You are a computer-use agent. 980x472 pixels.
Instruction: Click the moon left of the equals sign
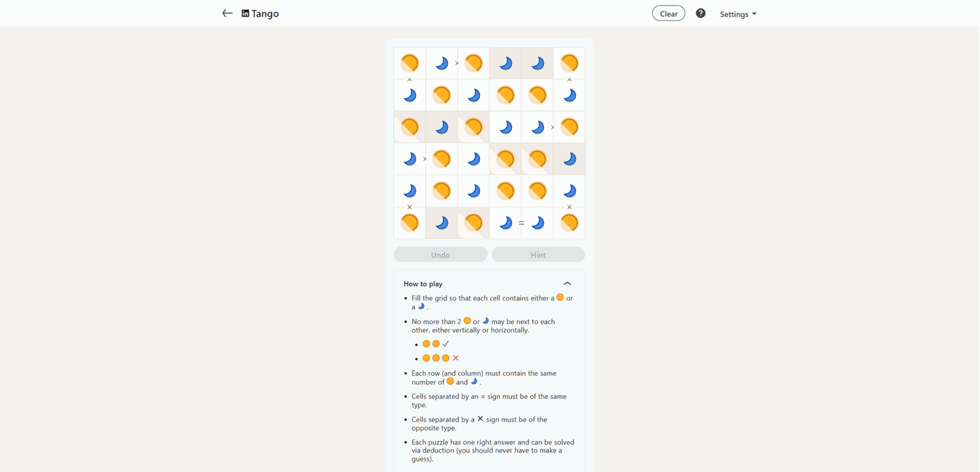click(x=505, y=223)
